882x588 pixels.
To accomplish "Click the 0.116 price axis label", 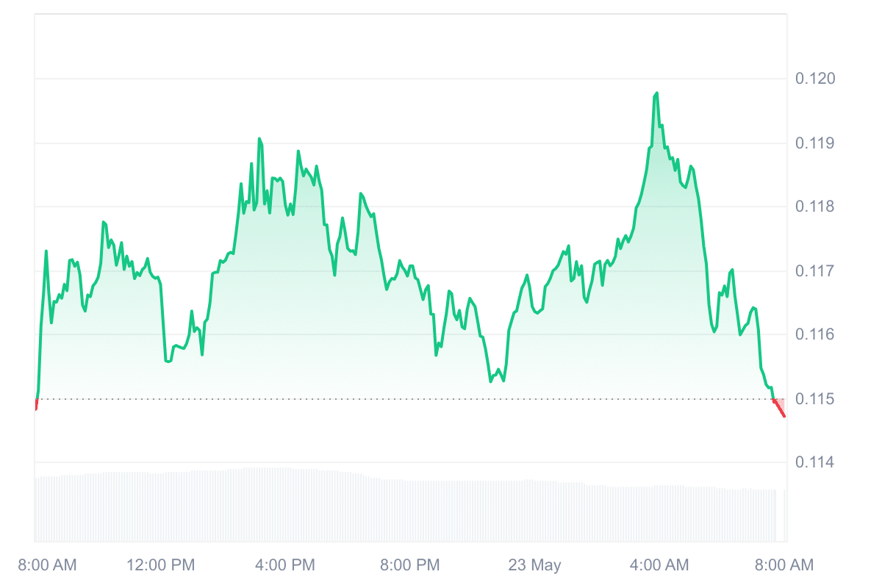I will point(814,334).
